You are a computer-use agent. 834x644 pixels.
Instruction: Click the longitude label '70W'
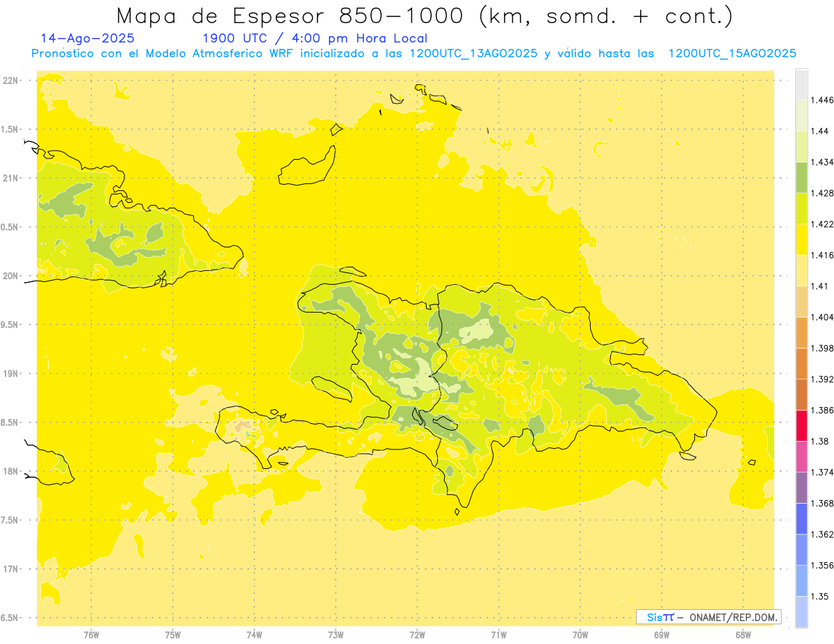580,635
